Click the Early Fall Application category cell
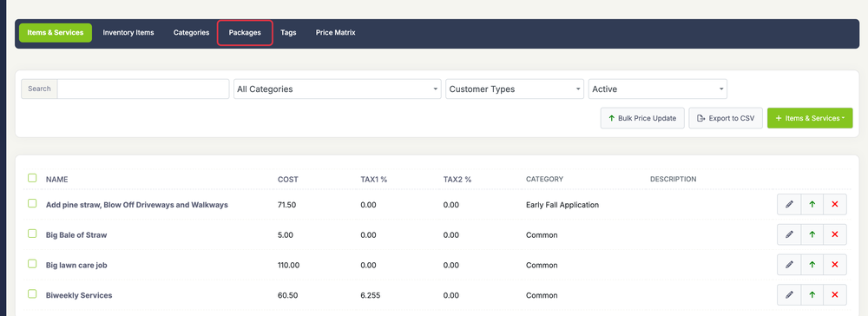The height and width of the screenshot is (316, 868). (x=562, y=205)
